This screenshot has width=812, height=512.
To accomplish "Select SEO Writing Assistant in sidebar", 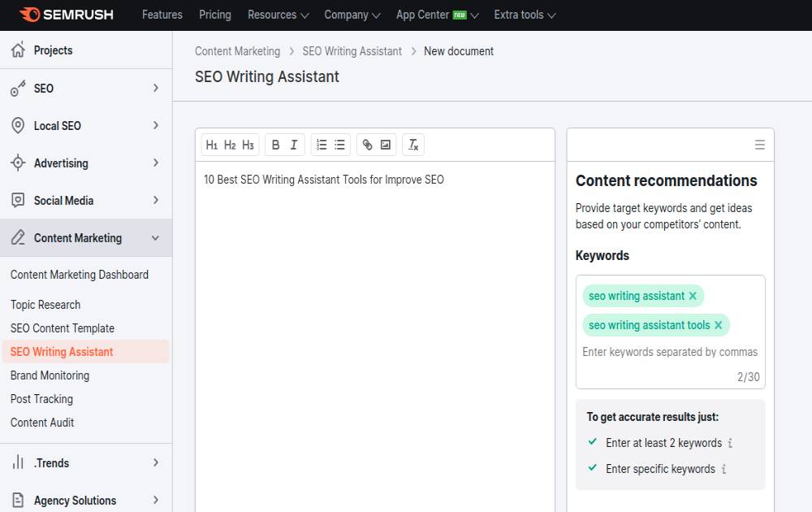I will 85,351.
